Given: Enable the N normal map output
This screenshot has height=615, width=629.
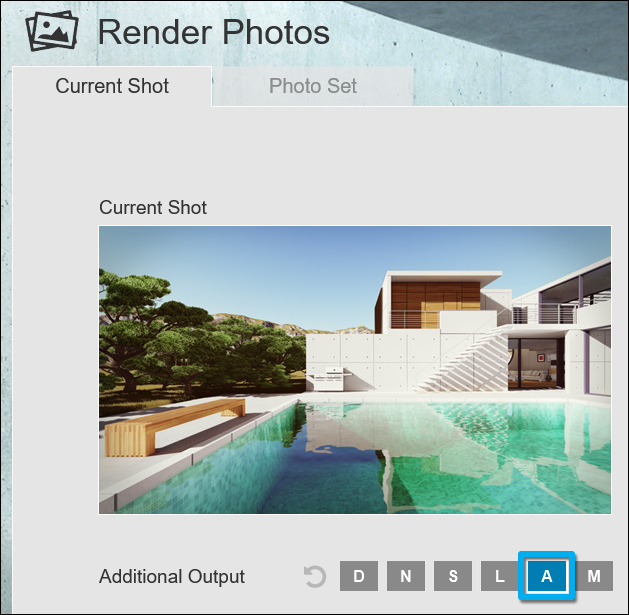Looking at the screenshot, I should (406, 576).
